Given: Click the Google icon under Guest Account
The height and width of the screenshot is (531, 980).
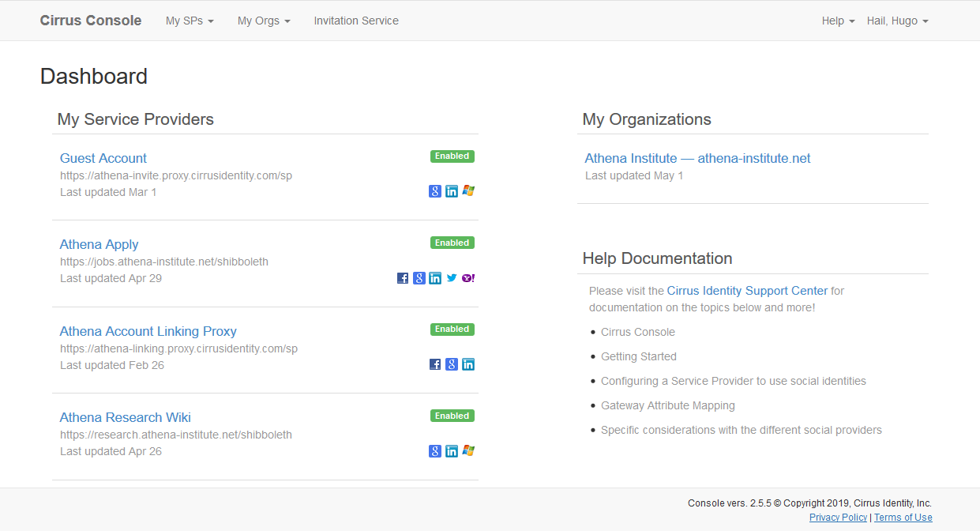Looking at the screenshot, I should [x=435, y=190].
